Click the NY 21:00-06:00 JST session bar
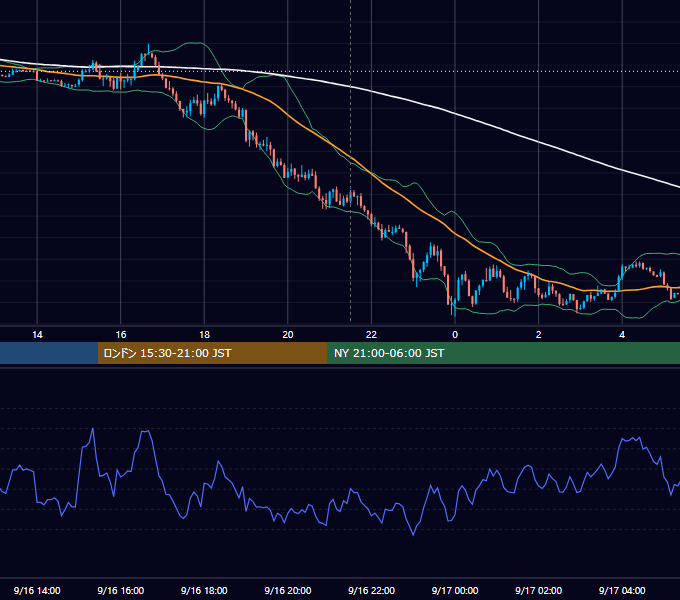The width and height of the screenshot is (680, 600). (x=503, y=353)
